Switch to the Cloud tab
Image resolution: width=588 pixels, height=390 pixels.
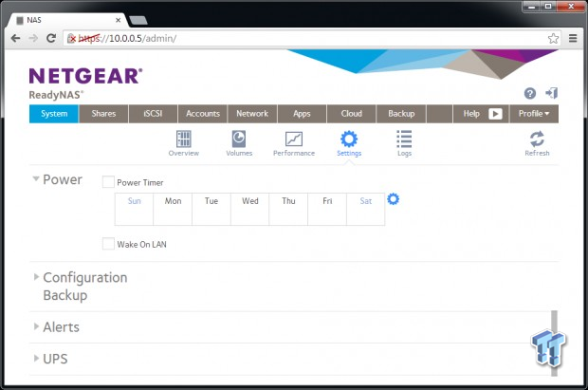coord(351,114)
